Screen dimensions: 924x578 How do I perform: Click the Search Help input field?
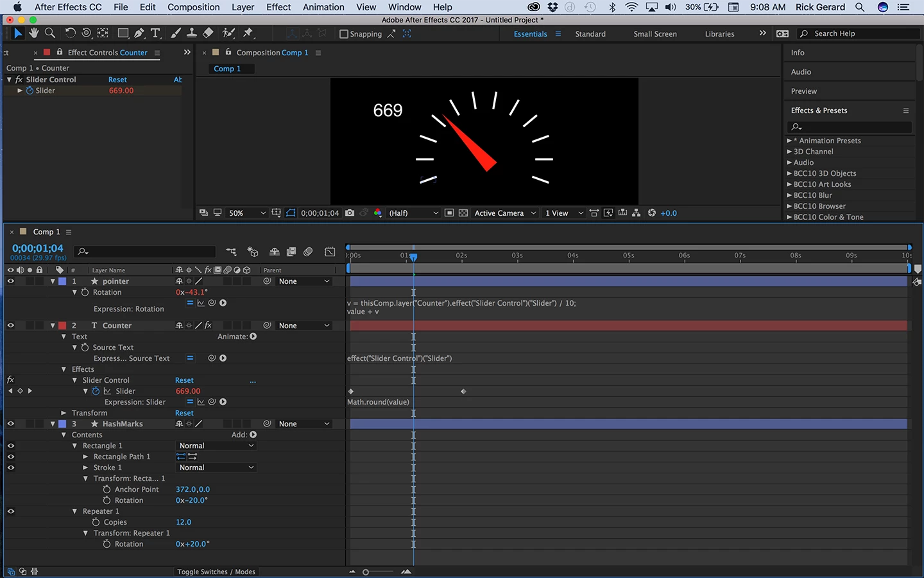pos(864,33)
